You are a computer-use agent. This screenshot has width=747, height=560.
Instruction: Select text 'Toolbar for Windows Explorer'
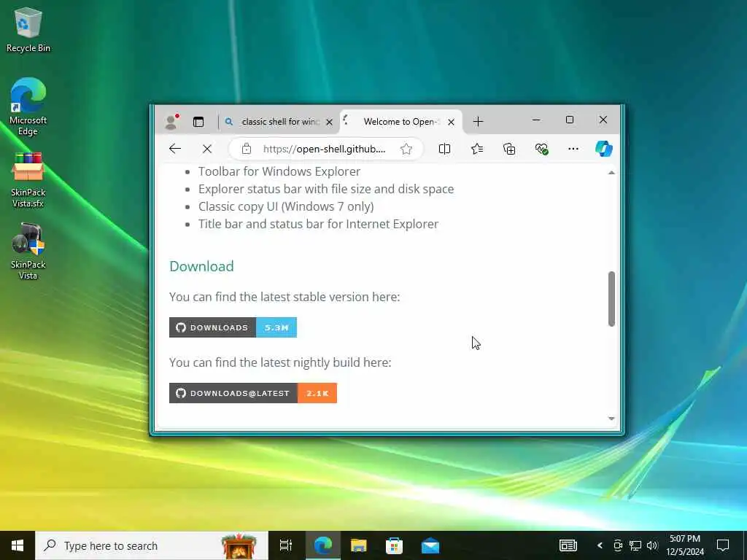279,171
